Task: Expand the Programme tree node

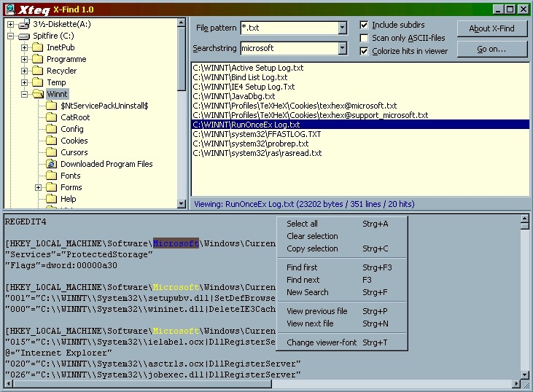Action: pos(24,60)
